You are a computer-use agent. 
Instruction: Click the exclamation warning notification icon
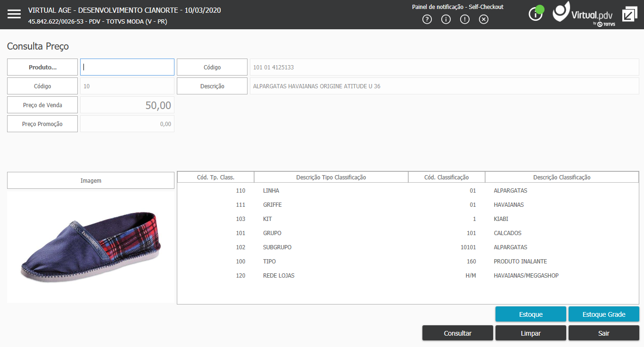click(x=465, y=19)
